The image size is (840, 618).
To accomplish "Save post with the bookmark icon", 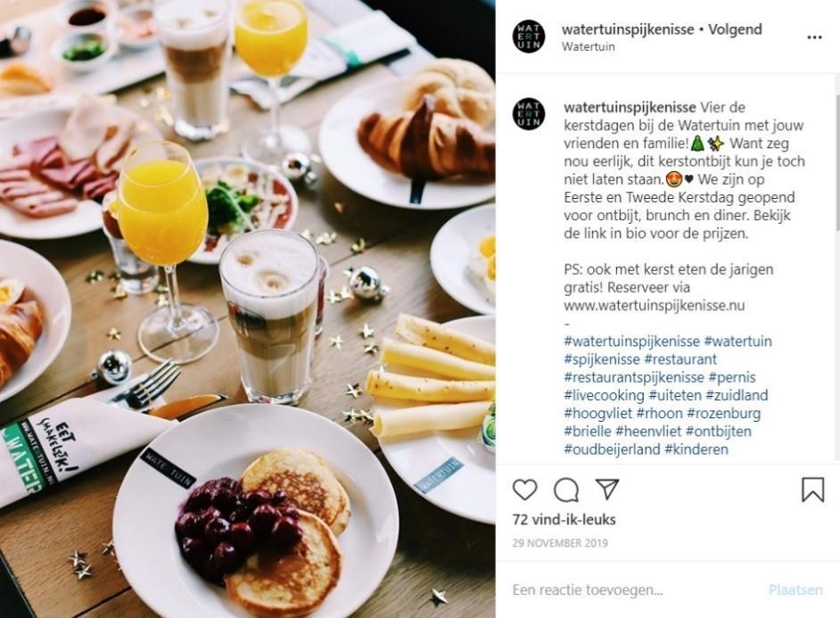I will click(x=812, y=490).
